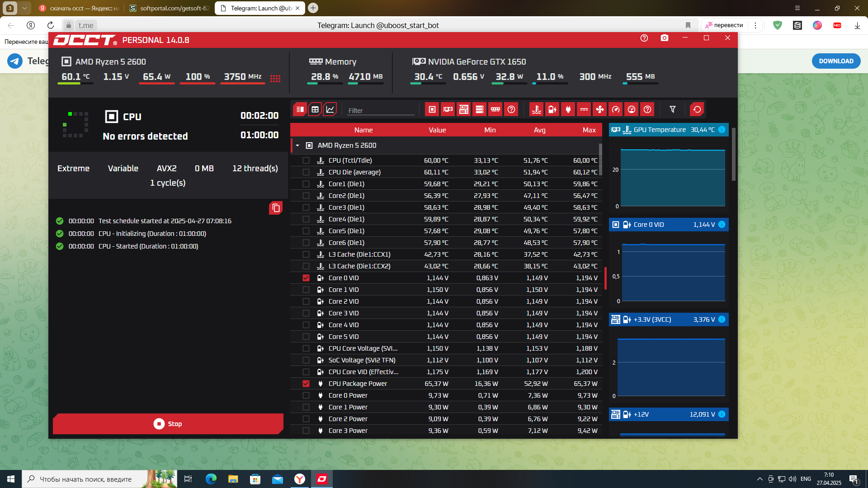
Task: Switch to table view layout icon
Action: click(315, 109)
